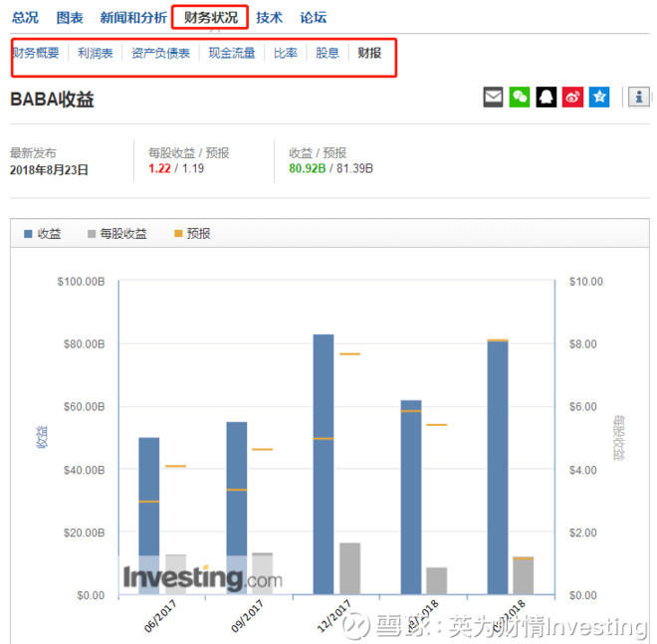Click the green revenue value 80.92B
657x644 pixels.
[308, 168]
